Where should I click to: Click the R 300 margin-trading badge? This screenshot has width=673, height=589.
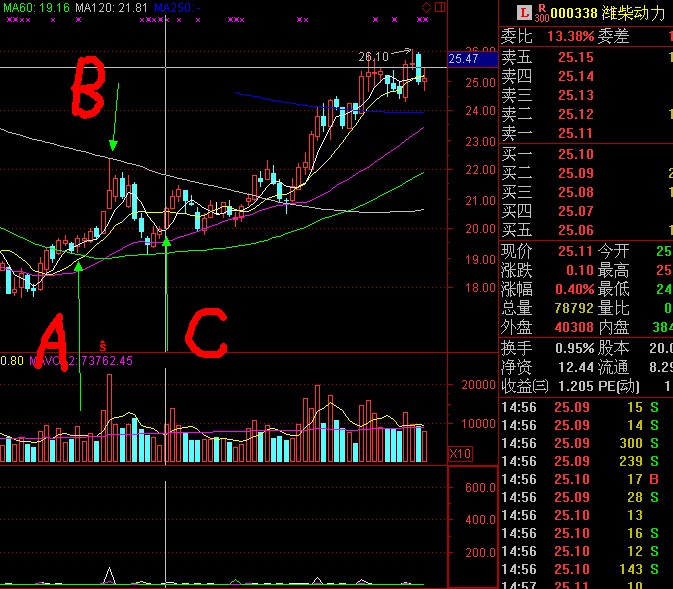[x=542, y=13]
